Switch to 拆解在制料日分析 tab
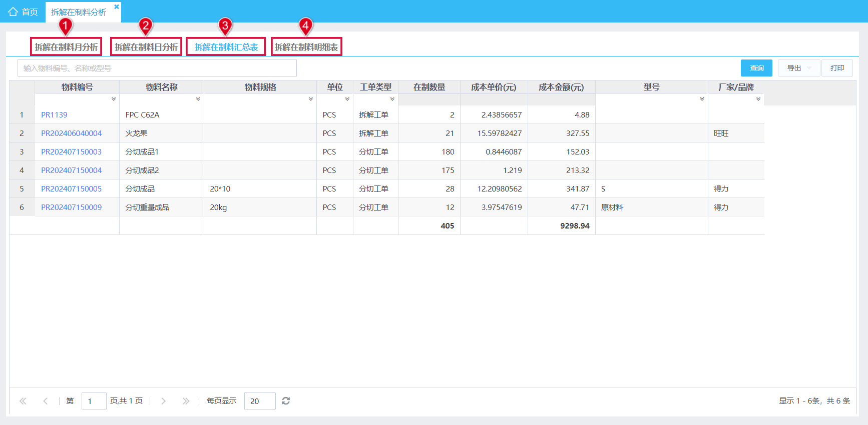The image size is (868, 425). coord(146,47)
